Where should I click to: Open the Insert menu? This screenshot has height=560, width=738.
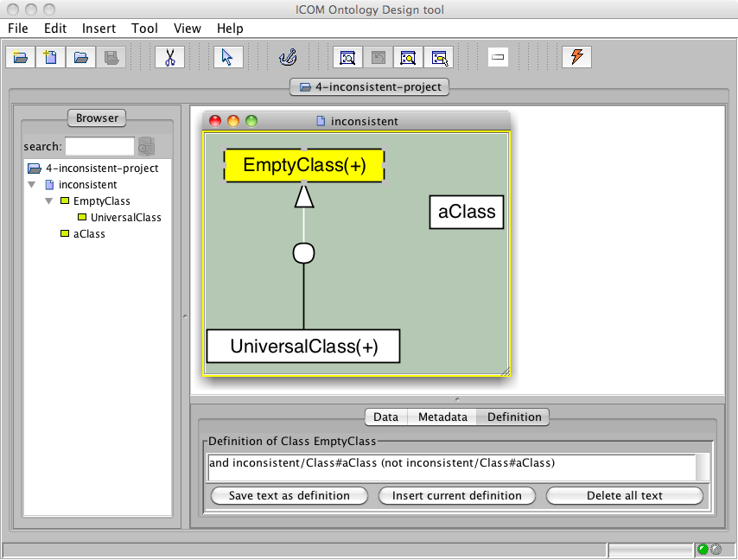99,29
